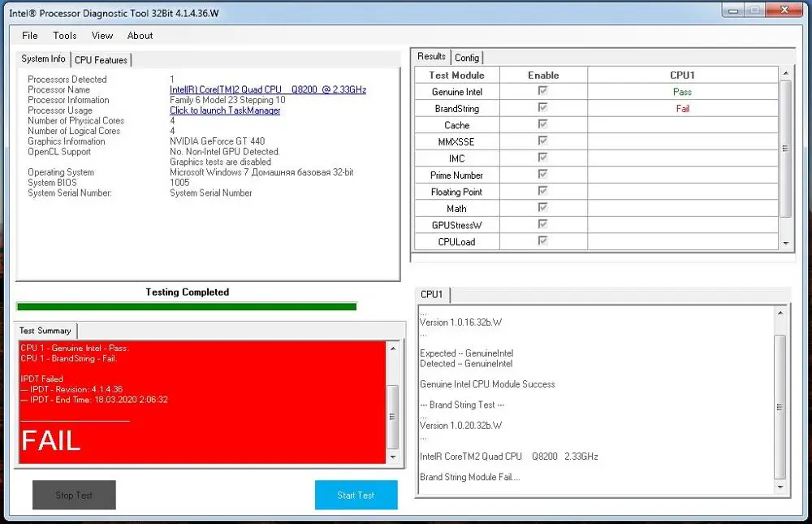812x524 pixels.
Task: Click the Results table scrollbar thumb
Action: coord(785,148)
